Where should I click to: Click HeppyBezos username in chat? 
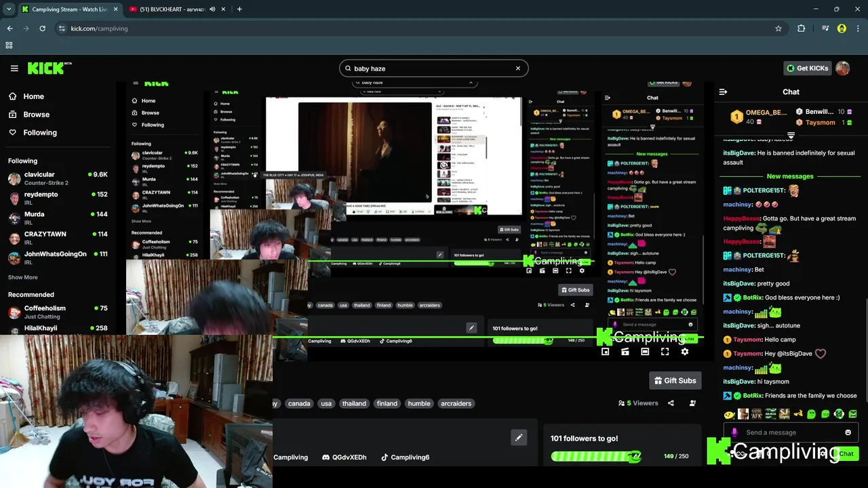741,219
